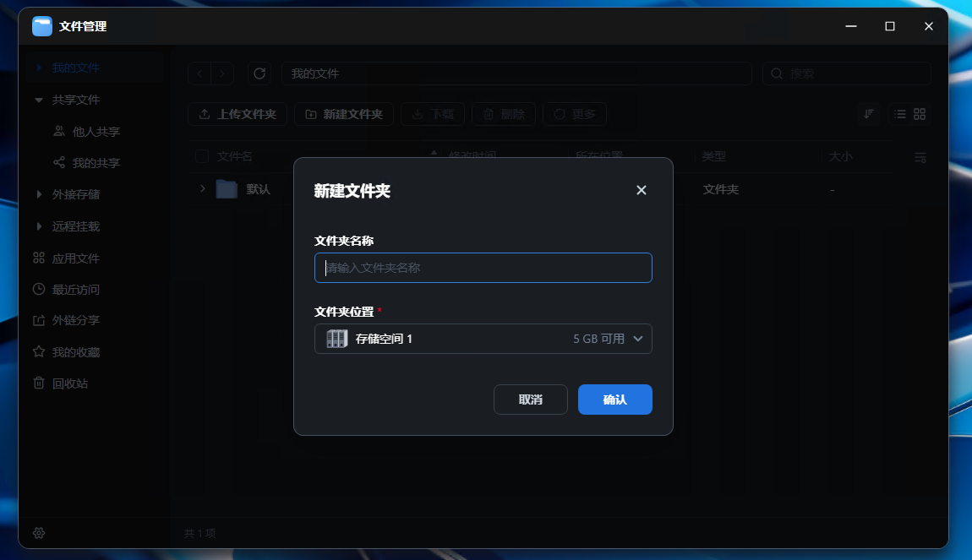Screen dimensions: 972x560
Task: Switch to grid view icon
Action: click(920, 114)
